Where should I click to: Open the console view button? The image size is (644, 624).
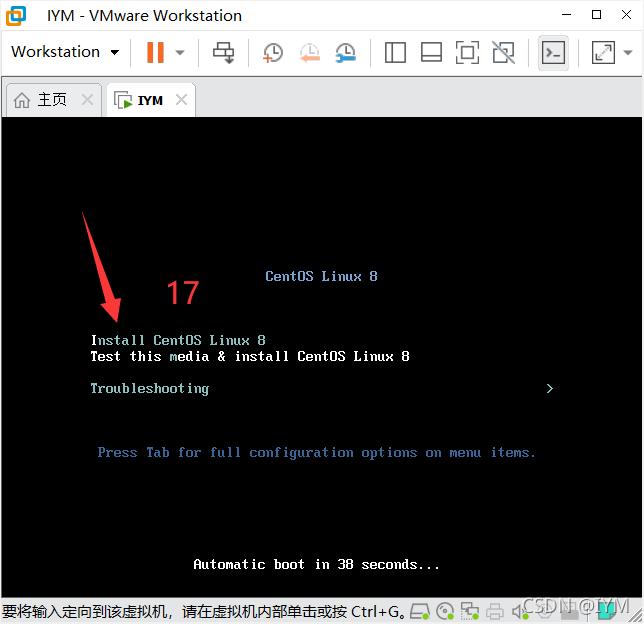coord(553,53)
